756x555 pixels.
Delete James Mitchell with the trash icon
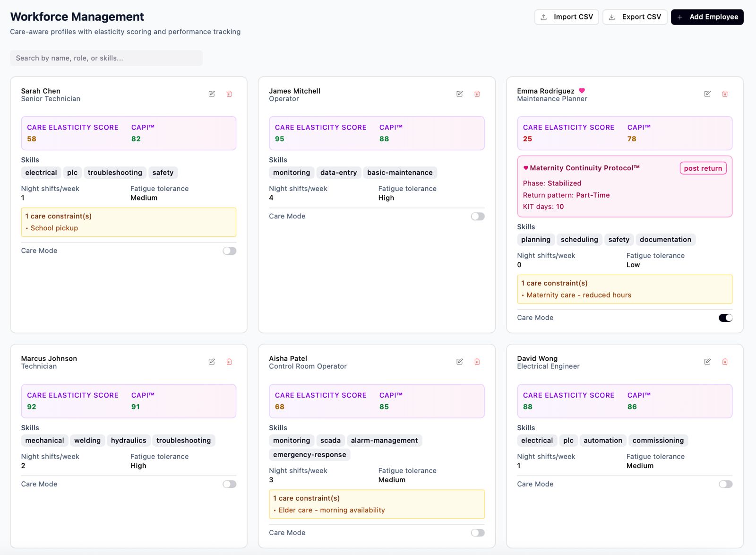(477, 94)
